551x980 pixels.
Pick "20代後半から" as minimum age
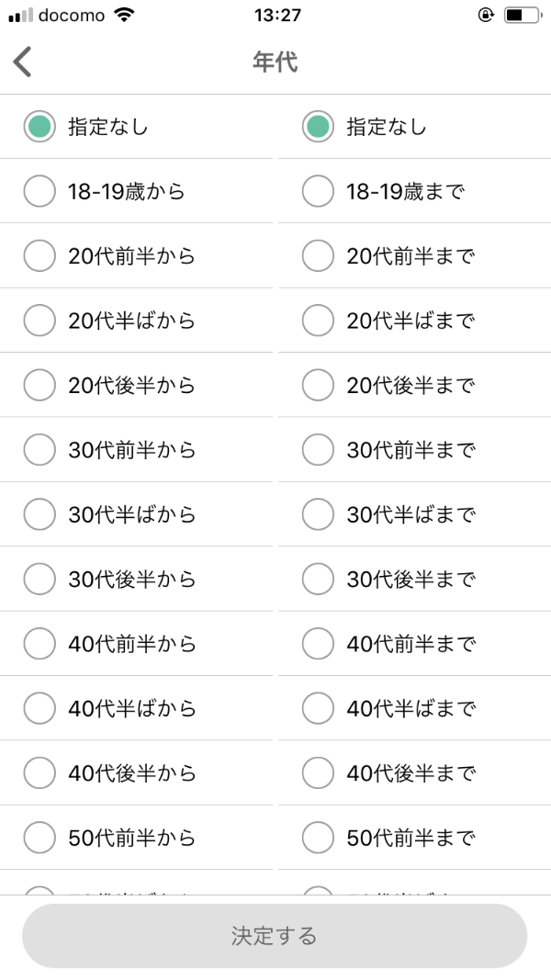click(x=39, y=386)
